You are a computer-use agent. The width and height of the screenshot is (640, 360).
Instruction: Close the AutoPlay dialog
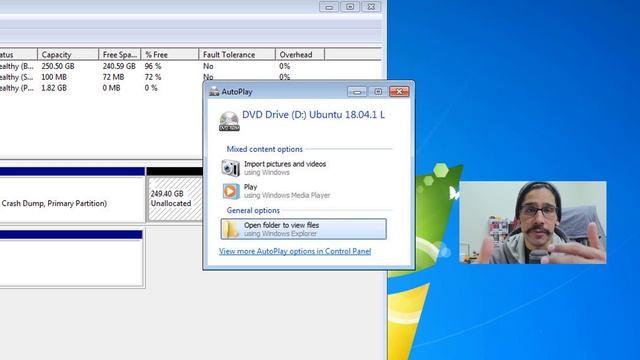point(399,91)
